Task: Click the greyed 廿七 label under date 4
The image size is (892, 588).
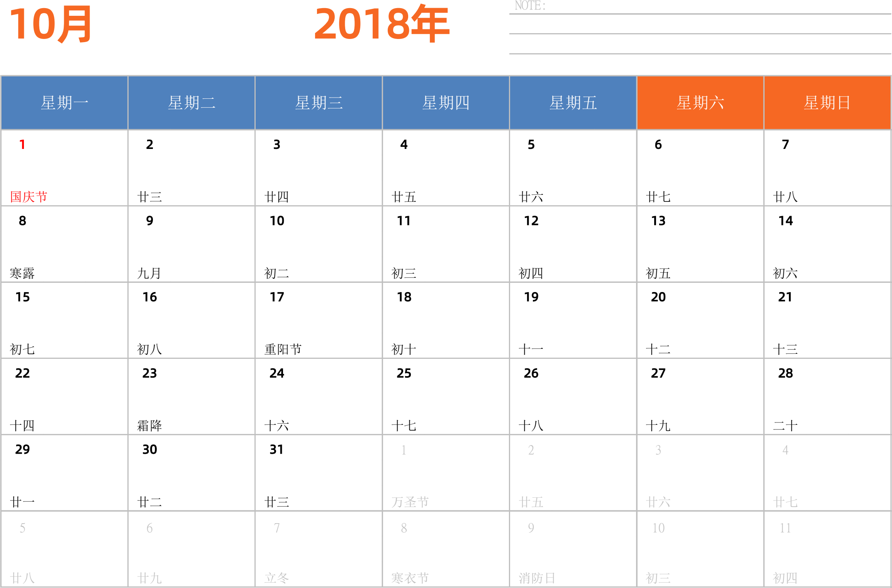Action: [x=785, y=502]
